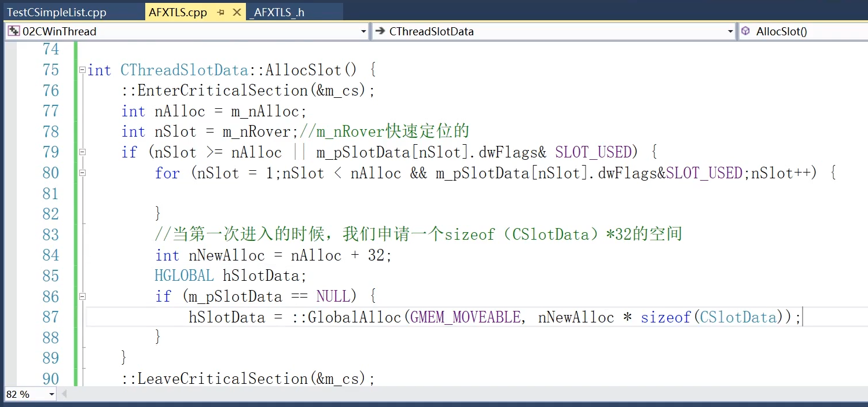Click GMEM_MOVEABLE on line 87
The width and height of the screenshot is (868, 407).
pos(465,317)
